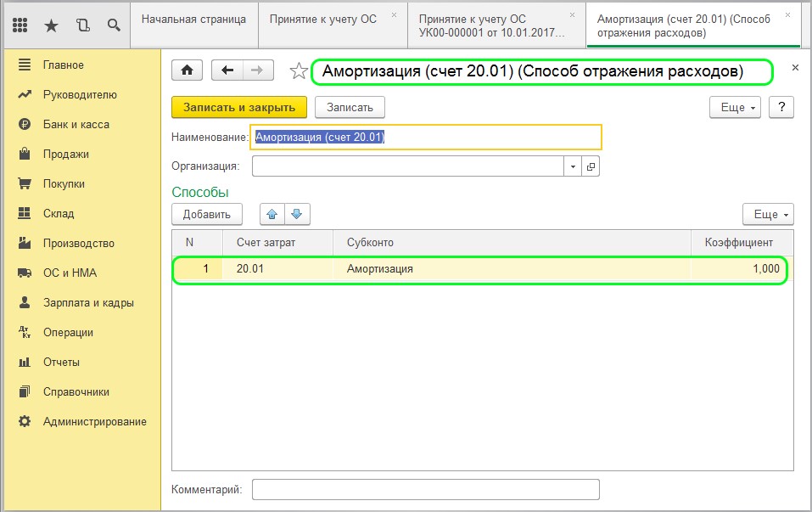Navigate back with the left arrow
The height and width of the screenshot is (512, 812).
click(x=227, y=70)
